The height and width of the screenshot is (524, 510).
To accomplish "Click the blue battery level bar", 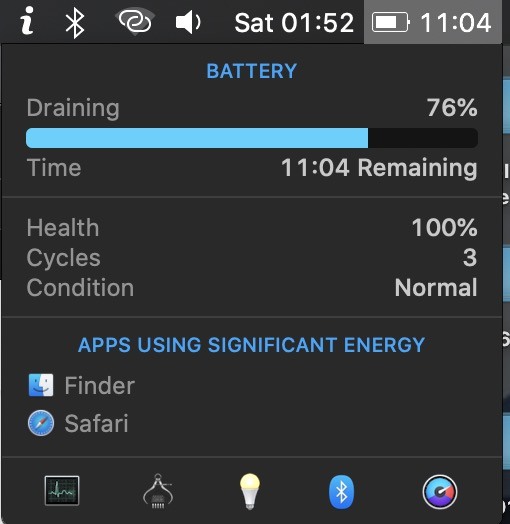I will [252, 138].
